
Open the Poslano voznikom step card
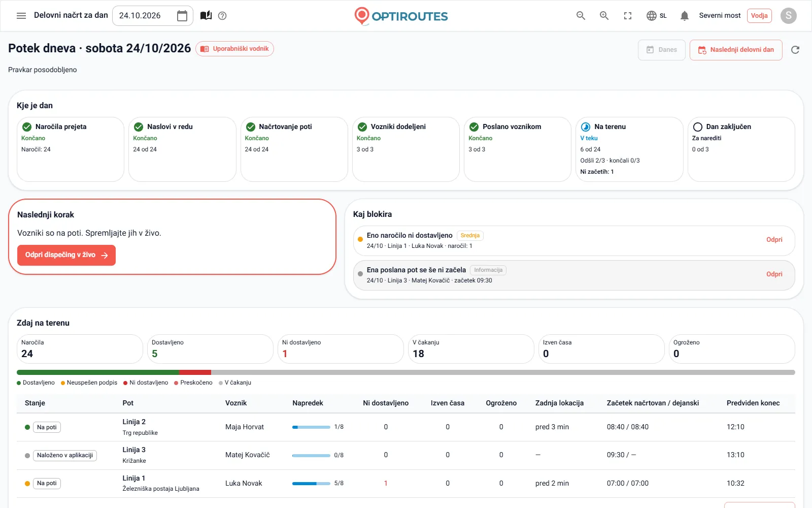coord(518,149)
